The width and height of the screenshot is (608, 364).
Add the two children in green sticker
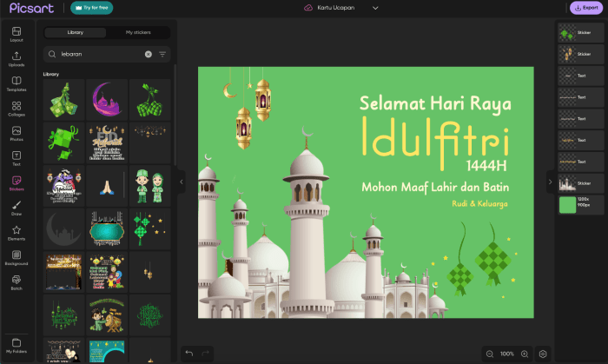tap(150, 186)
